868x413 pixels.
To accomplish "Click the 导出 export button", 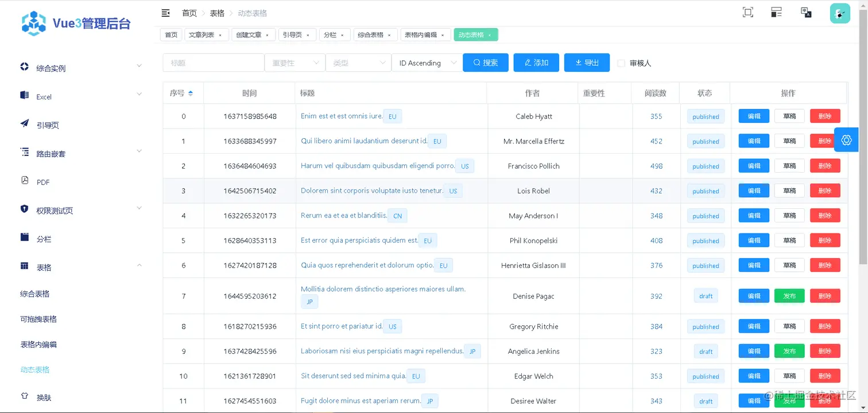I will click(x=587, y=63).
